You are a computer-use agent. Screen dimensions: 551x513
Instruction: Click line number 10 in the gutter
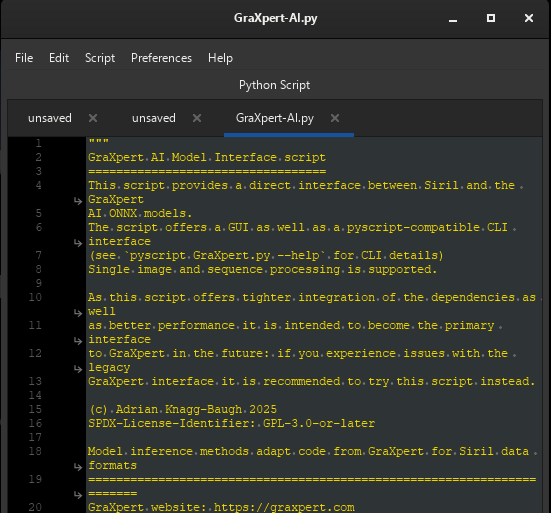[x=35, y=297]
